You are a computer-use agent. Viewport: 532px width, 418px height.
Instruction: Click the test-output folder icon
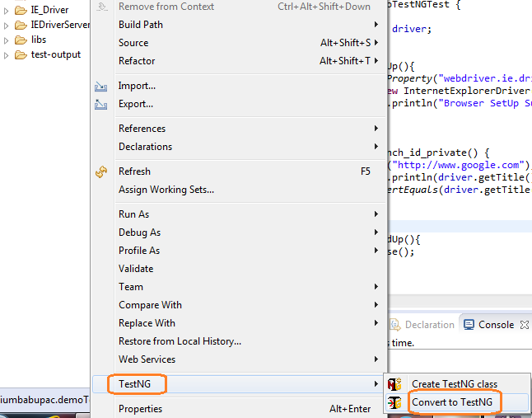[21, 55]
